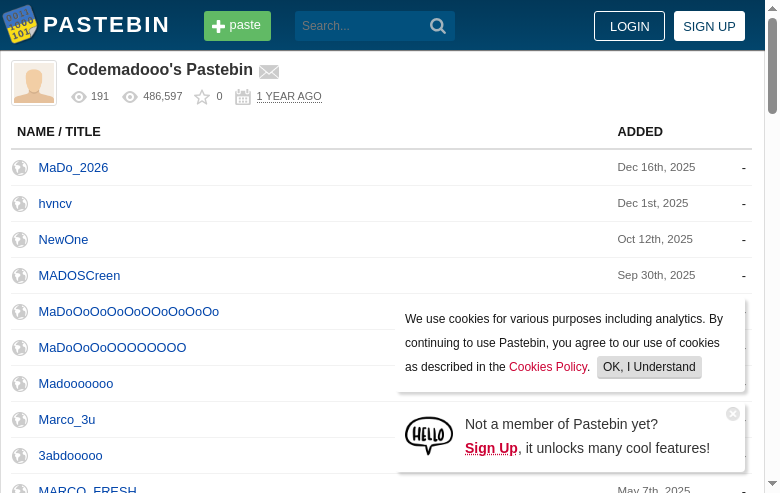Open the SIGN UP page
Viewport: 780px width, 493px height.
point(709,26)
